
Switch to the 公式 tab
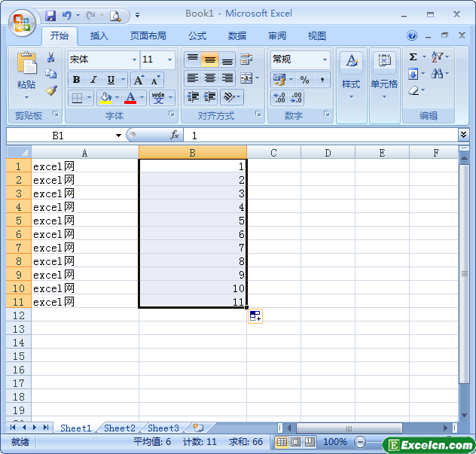197,36
